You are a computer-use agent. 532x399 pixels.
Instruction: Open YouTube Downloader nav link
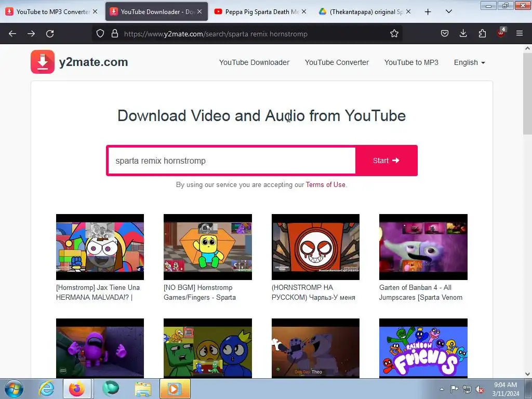(254, 62)
